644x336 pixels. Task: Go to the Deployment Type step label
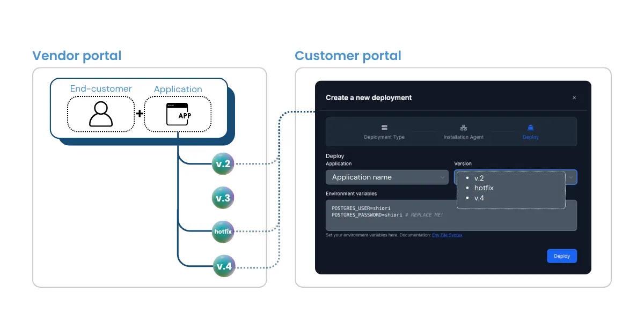(x=384, y=137)
